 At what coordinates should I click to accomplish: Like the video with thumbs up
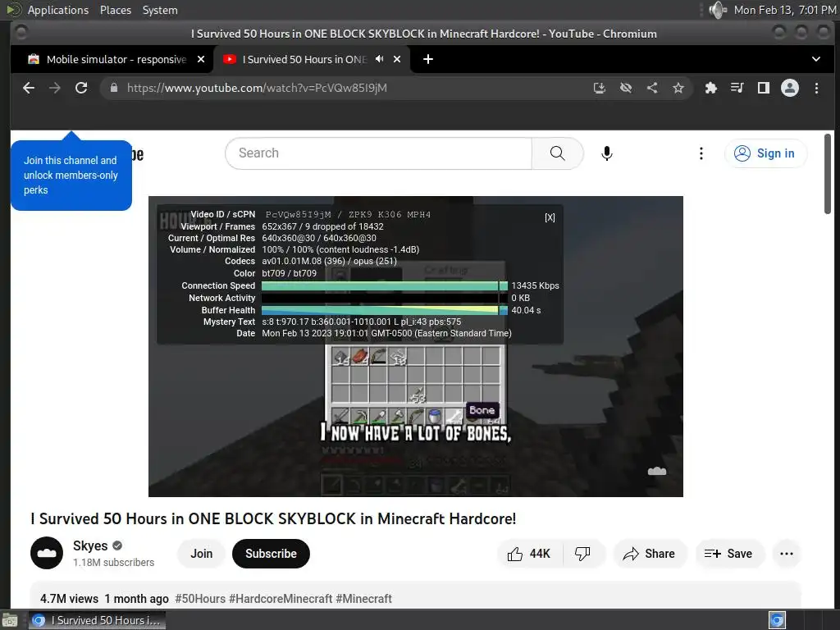(x=529, y=554)
